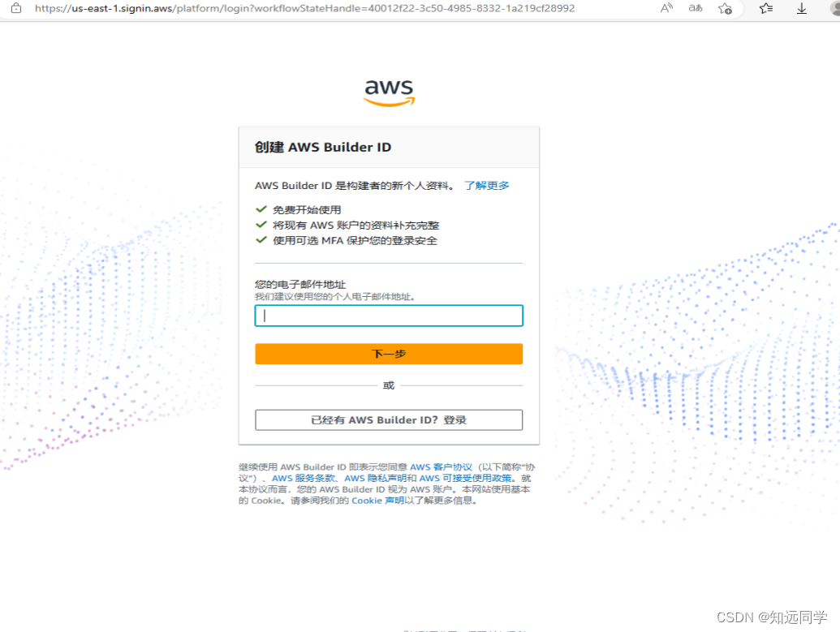Click the 我们建议使用您的个人电子邮件地址 hint text
Viewport: 840px width, 632px height.
335,297
